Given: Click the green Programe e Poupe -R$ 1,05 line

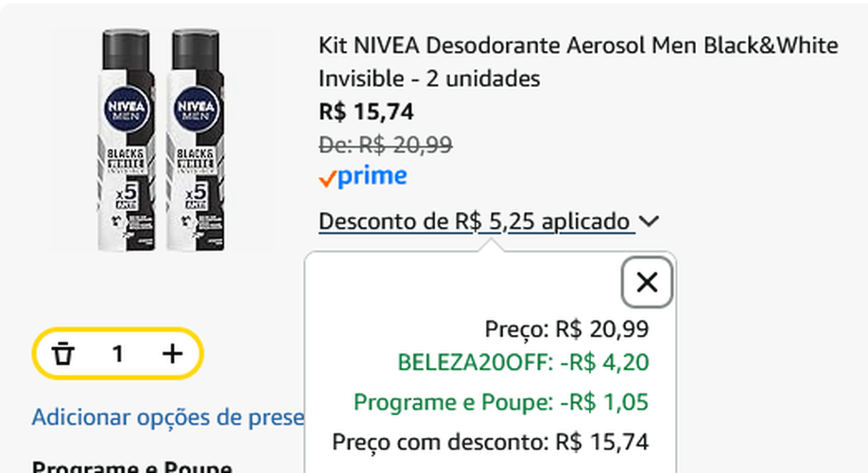Looking at the screenshot, I should point(501,402).
